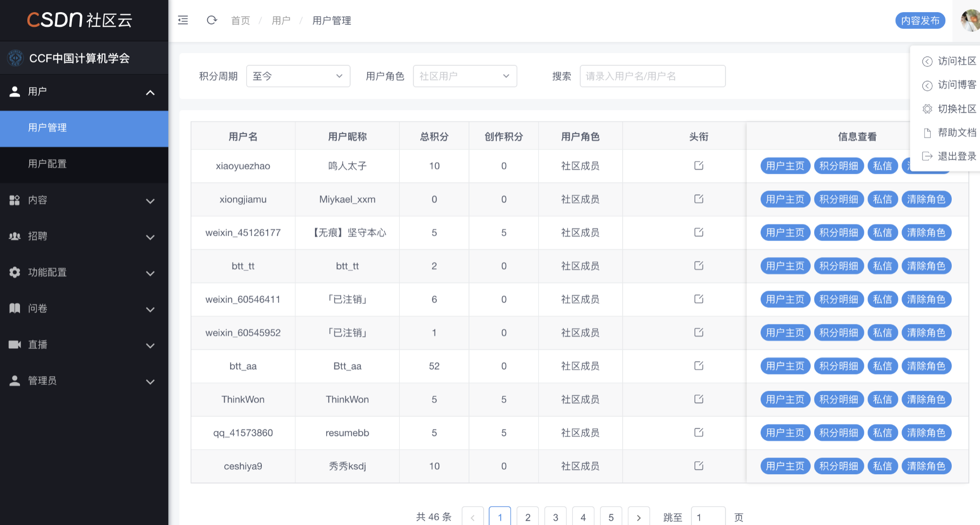Edit the title for xiaoyuezhao
The width and height of the screenshot is (980, 525).
pos(699,166)
